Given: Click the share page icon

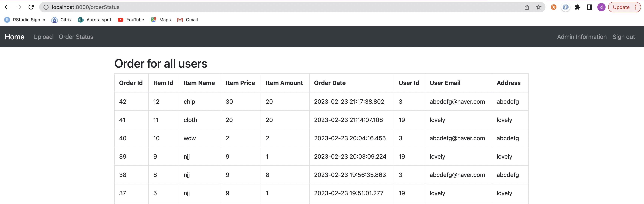Looking at the screenshot, I should point(527,7).
